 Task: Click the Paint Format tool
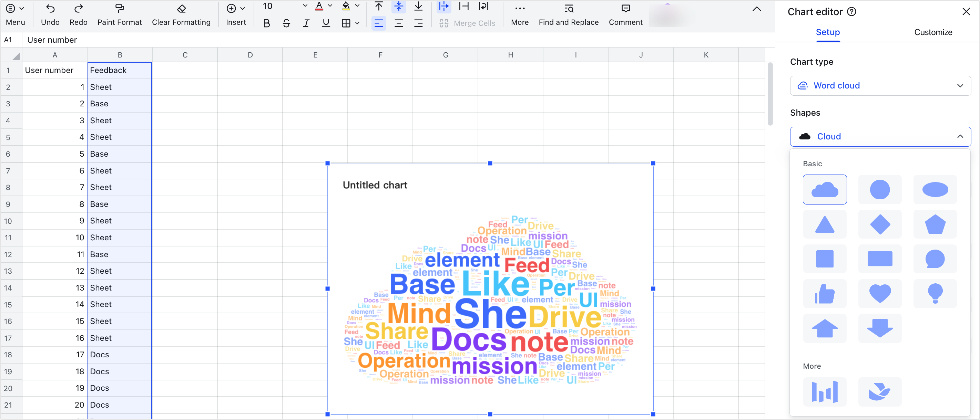pos(120,14)
